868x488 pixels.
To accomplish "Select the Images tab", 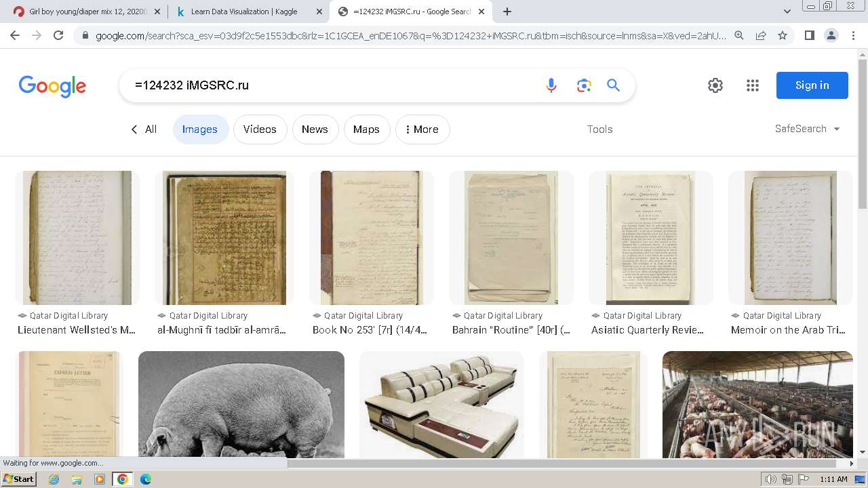I will (x=200, y=129).
